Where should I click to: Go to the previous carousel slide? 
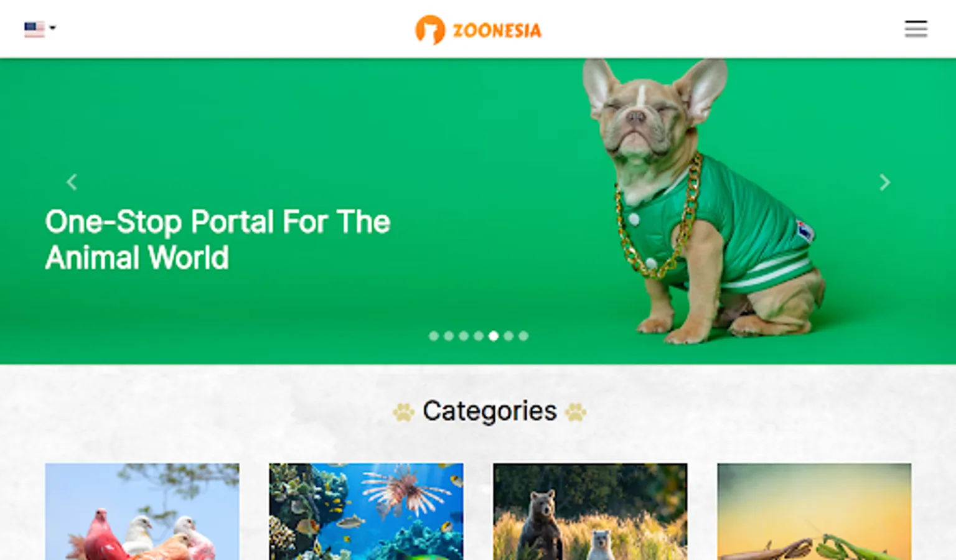coord(72,182)
